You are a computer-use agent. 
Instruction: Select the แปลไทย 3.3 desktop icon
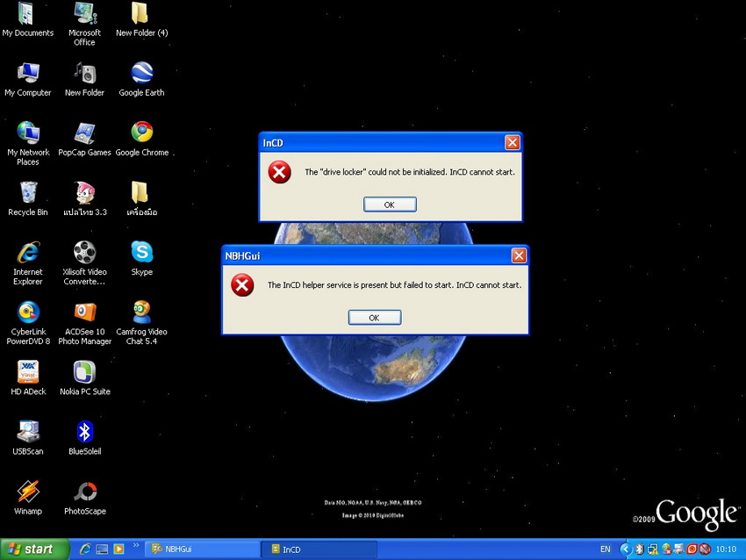(84, 199)
